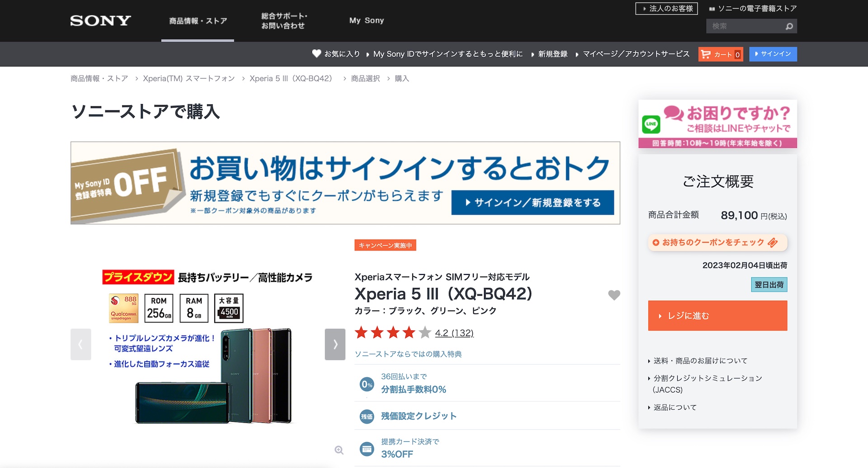
Task: Click the Snapdragon 888 badge
Action: click(123, 308)
